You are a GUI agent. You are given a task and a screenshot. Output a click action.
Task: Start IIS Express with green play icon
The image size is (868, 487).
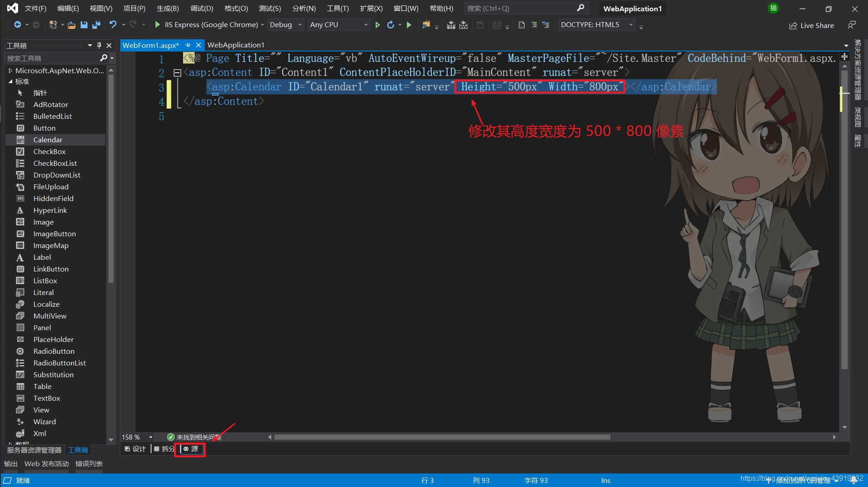click(158, 24)
